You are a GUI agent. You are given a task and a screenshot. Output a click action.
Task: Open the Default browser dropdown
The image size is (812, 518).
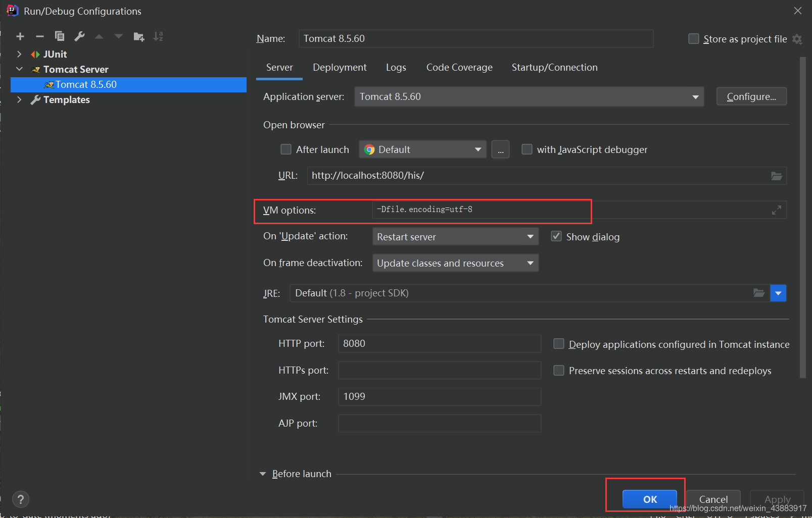(x=423, y=149)
